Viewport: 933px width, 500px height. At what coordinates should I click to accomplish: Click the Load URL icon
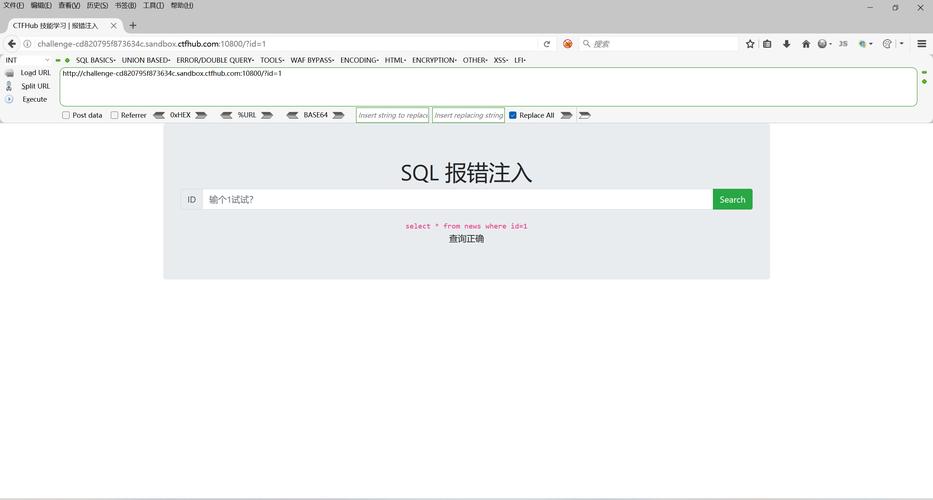pos(9,73)
